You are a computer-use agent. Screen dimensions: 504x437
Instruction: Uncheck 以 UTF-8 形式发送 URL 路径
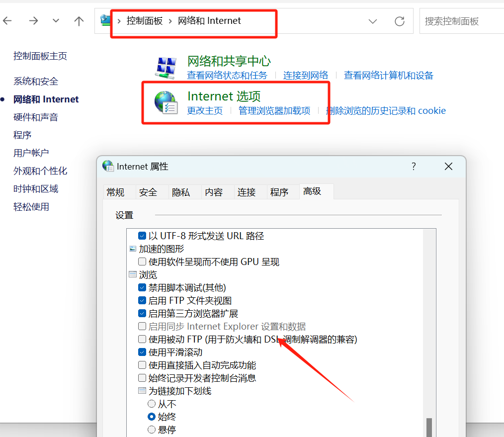tap(142, 236)
